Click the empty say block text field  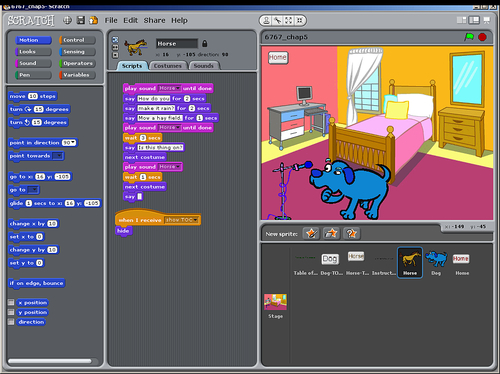coord(140,197)
